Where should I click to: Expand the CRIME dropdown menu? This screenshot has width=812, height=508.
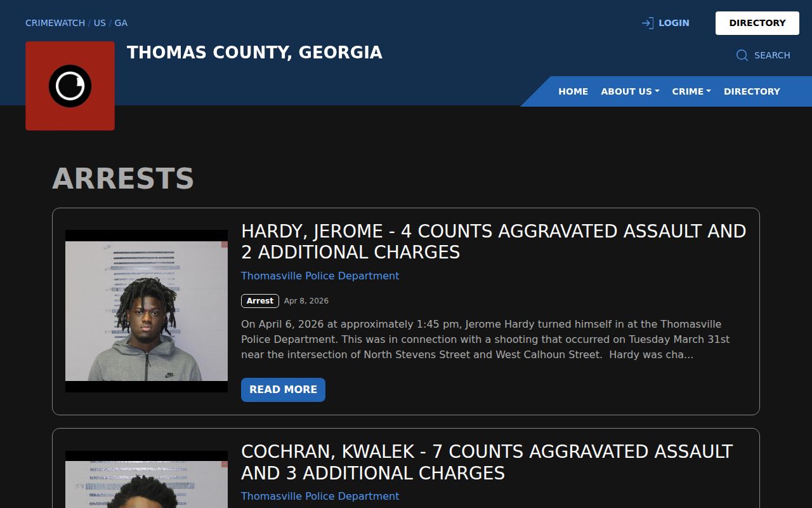691,91
